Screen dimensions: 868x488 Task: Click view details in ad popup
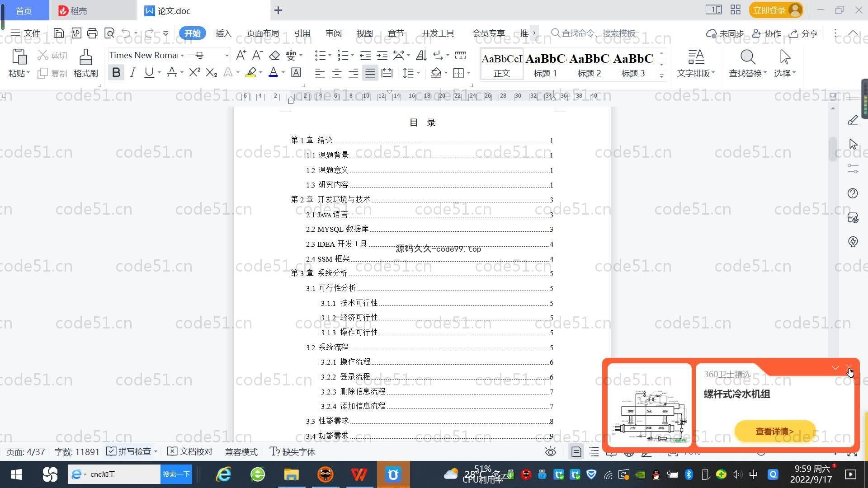pyautogui.click(x=774, y=431)
